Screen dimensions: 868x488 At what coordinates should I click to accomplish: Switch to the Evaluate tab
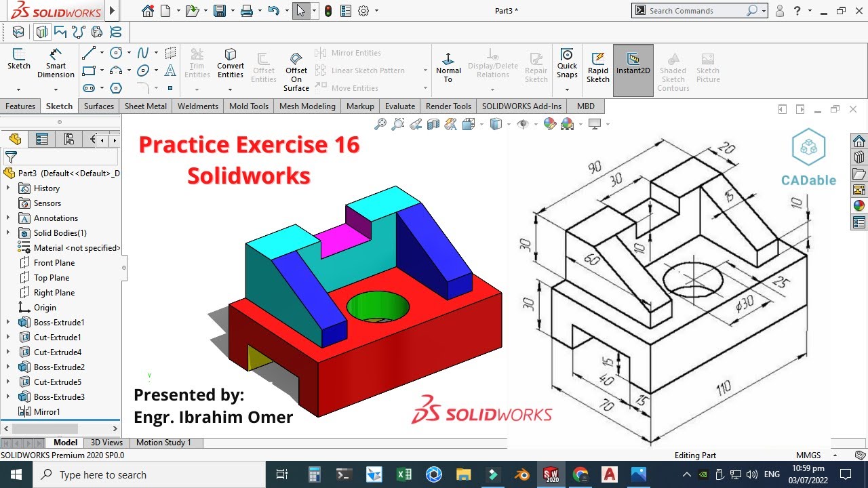pos(400,106)
